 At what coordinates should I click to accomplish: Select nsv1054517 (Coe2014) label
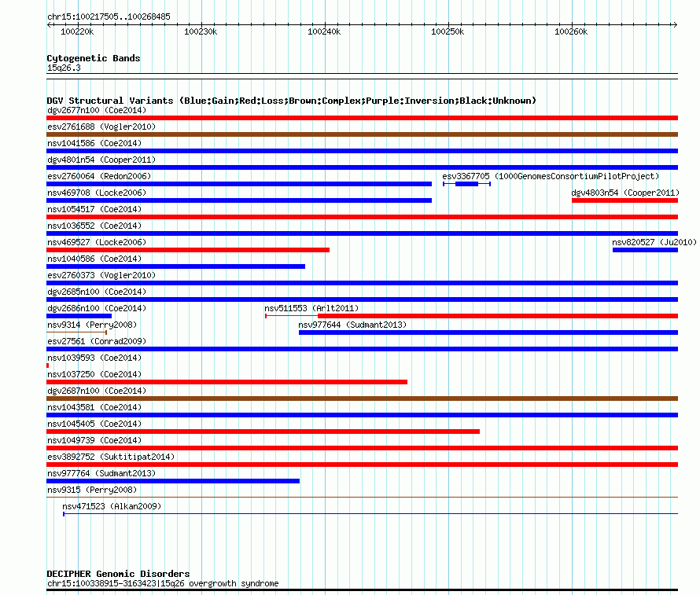[94, 209]
